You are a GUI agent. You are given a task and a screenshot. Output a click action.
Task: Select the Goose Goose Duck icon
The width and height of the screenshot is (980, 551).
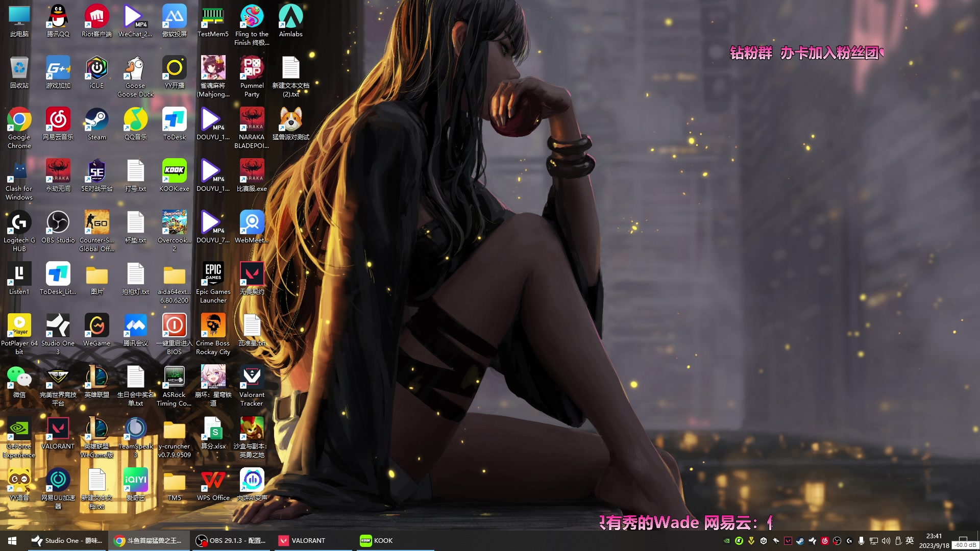pyautogui.click(x=136, y=77)
